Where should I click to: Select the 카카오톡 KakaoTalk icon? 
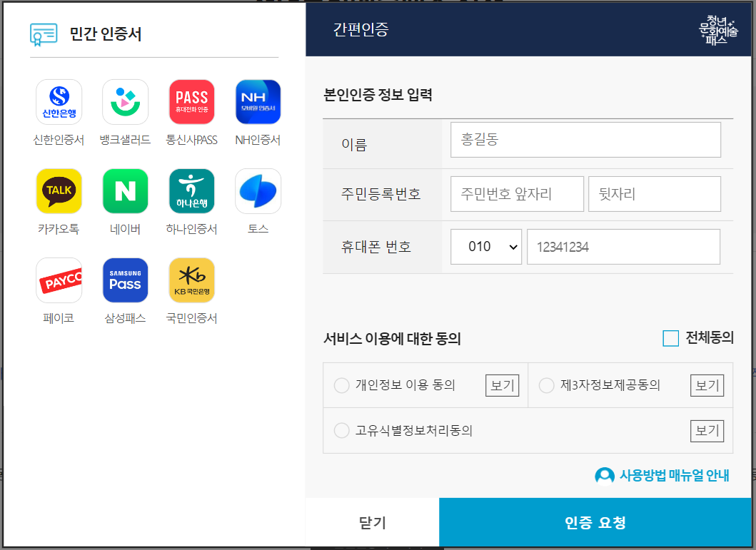[x=59, y=190]
